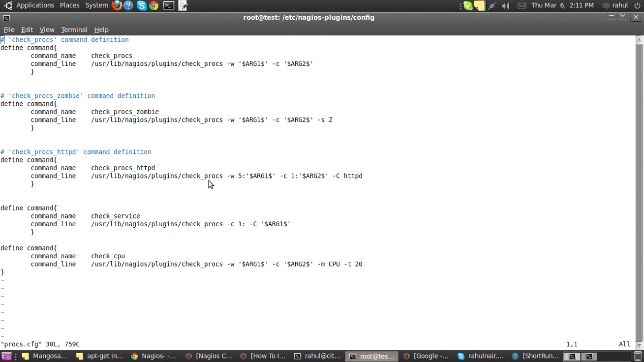Click the 'check_procs_httpd' command definition comment
This screenshot has height=362, width=644.
click(x=76, y=152)
